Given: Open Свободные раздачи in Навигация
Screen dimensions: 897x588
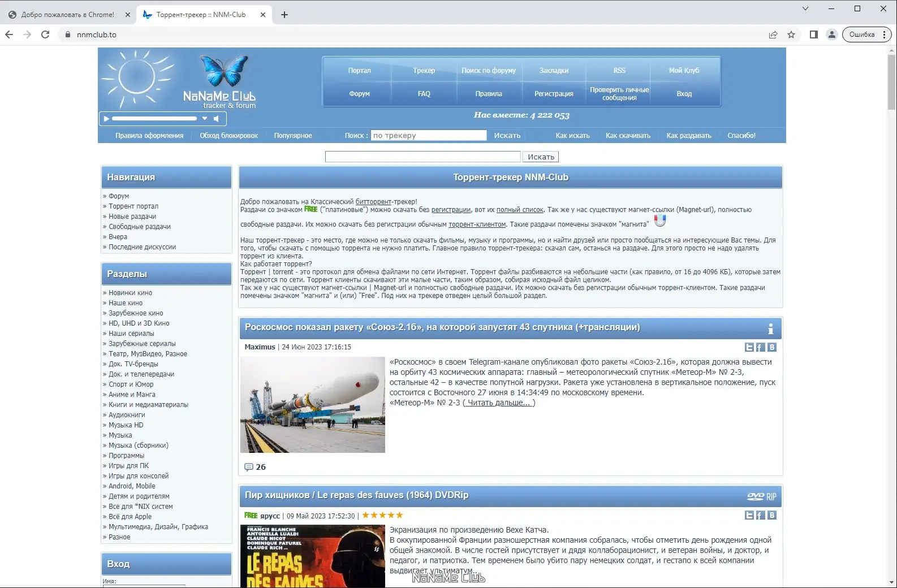Looking at the screenshot, I should tap(140, 227).
